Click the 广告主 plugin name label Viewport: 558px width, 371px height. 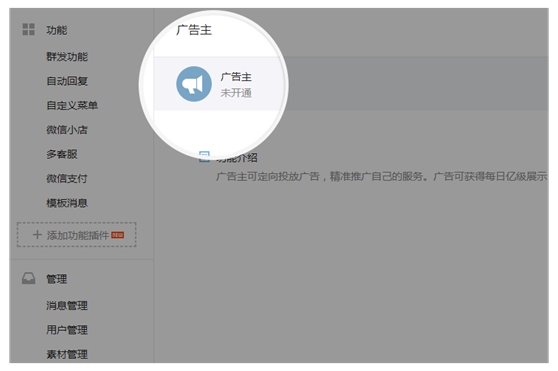coord(236,77)
